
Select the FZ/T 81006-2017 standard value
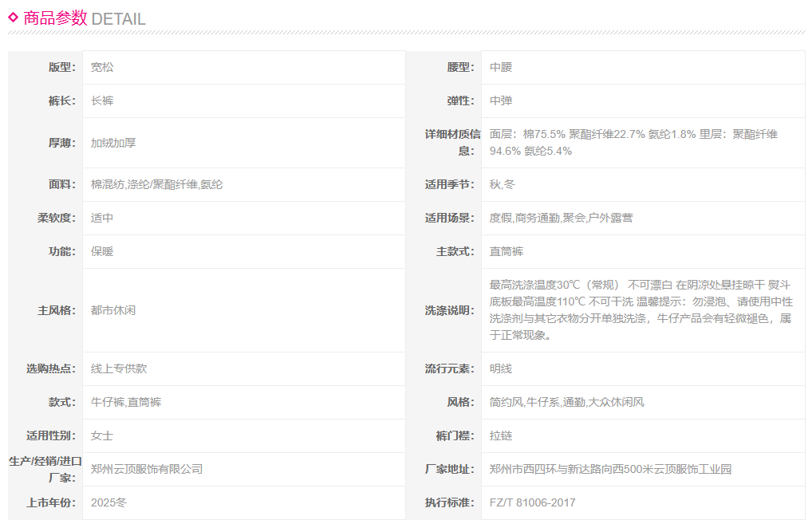click(x=532, y=502)
